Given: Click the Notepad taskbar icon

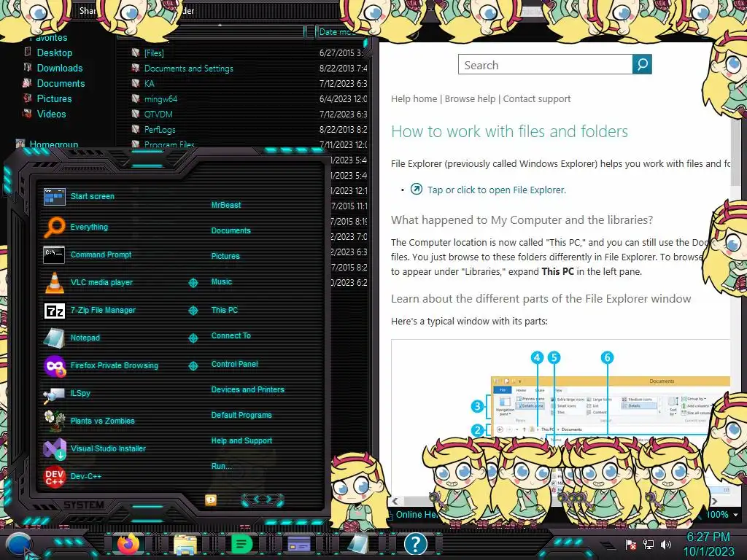Looking at the screenshot, I should pos(357,544).
